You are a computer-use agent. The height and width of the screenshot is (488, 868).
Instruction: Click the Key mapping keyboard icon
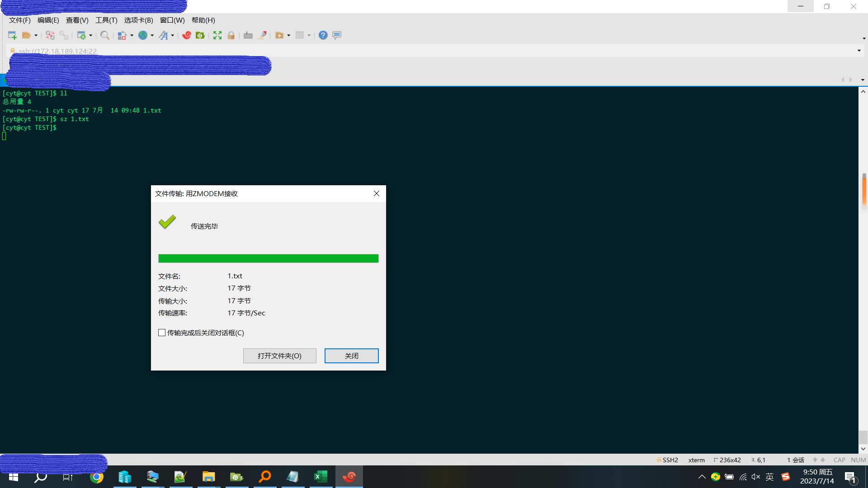click(248, 35)
